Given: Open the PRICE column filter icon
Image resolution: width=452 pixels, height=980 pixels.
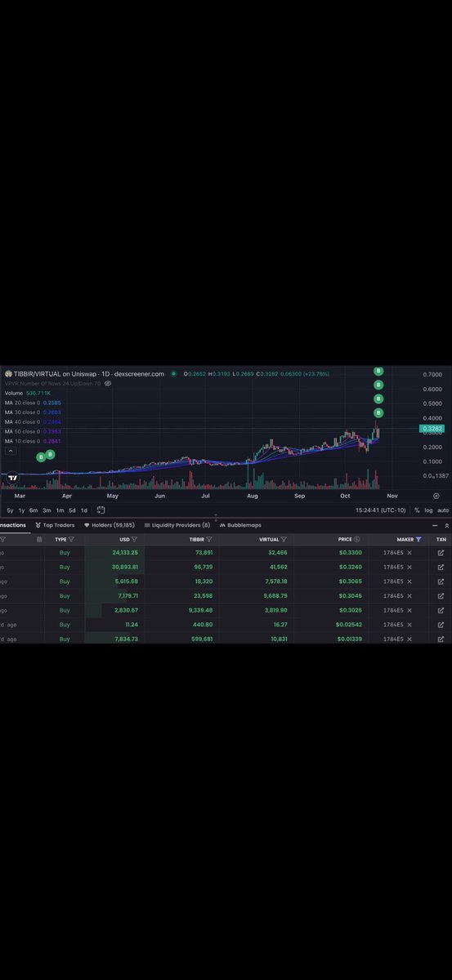Looking at the screenshot, I should (358, 540).
